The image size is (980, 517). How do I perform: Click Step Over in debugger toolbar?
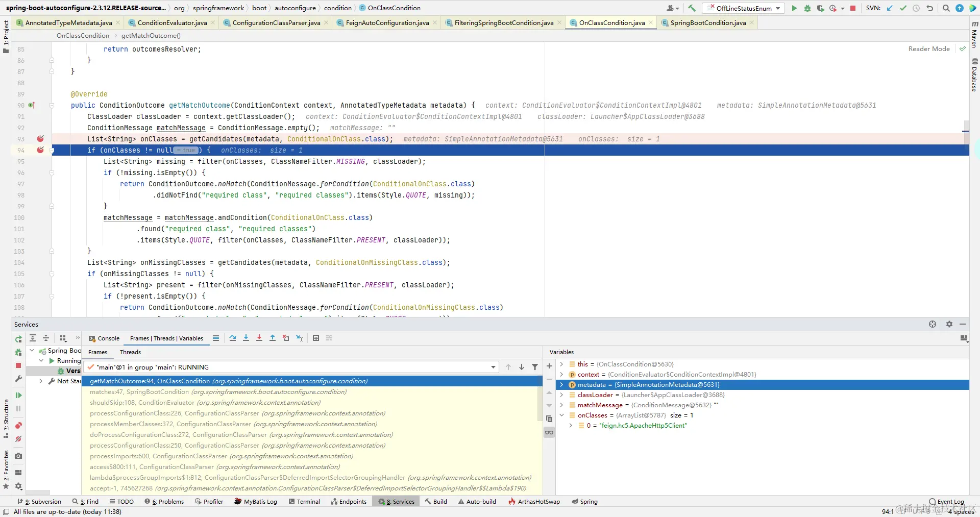click(233, 338)
